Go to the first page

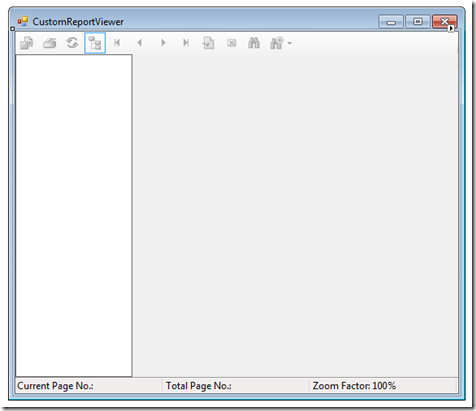(x=117, y=43)
